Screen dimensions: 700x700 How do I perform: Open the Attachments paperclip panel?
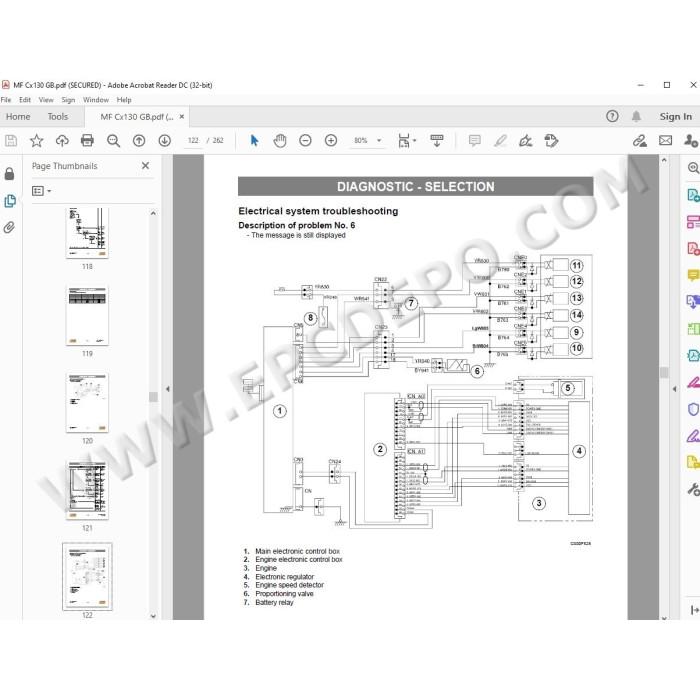coord(9,228)
